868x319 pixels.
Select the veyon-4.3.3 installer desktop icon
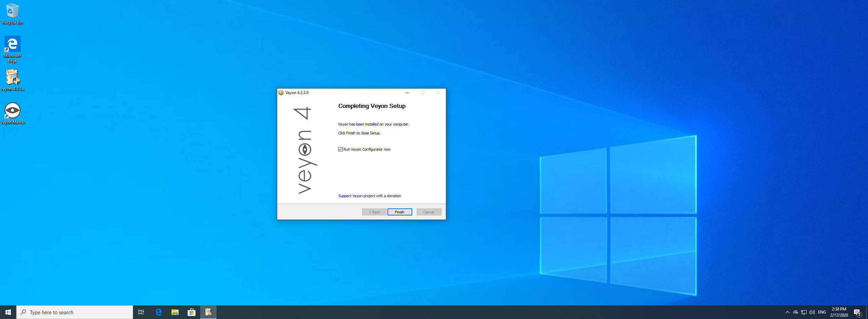click(x=13, y=80)
